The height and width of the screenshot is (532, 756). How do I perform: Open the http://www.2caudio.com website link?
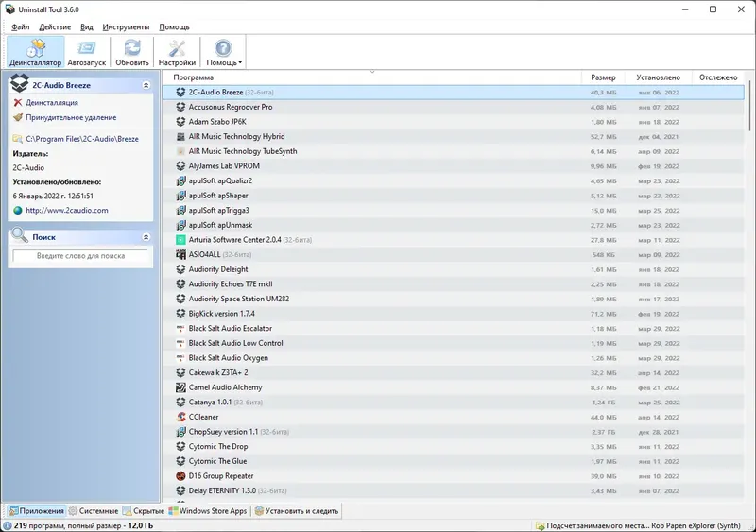tap(66, 211)
